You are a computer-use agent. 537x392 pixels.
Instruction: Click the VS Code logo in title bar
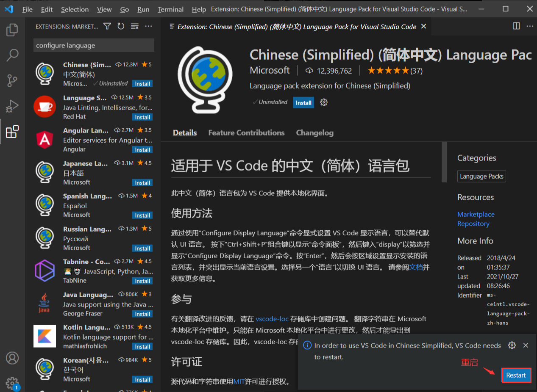click(x=9, y=9)
